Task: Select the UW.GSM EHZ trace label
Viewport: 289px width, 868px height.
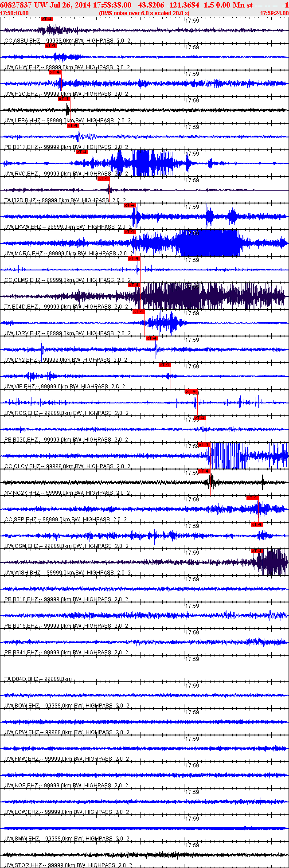Action: coord(66,546)
